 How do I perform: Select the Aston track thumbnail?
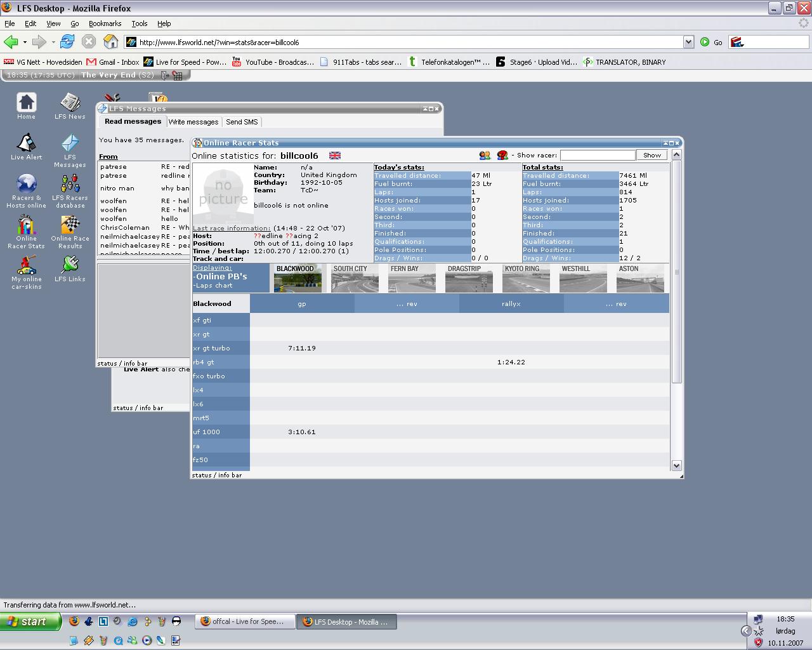tap(639, 279)
